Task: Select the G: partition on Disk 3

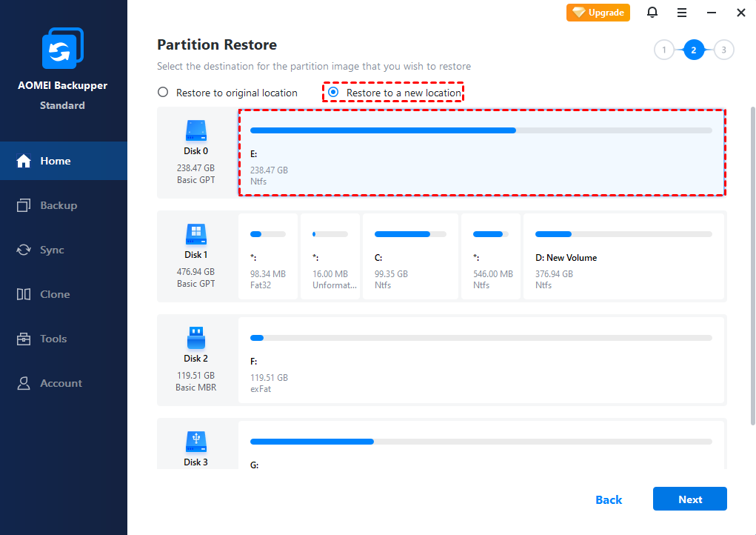Action: pyautogui.click(x=481, y=445)
